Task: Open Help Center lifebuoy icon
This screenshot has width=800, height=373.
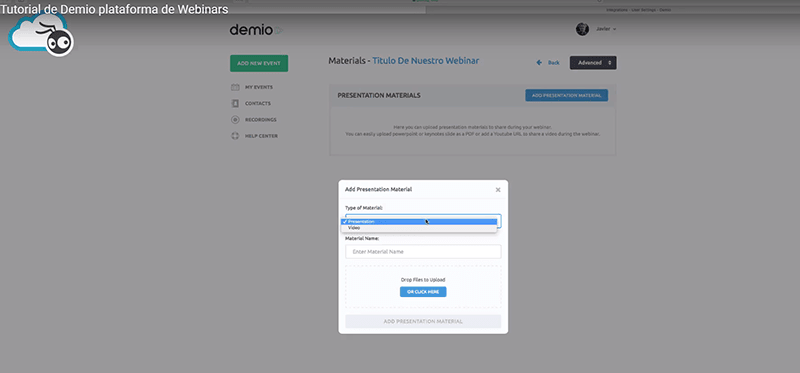Action: (235, 136)
